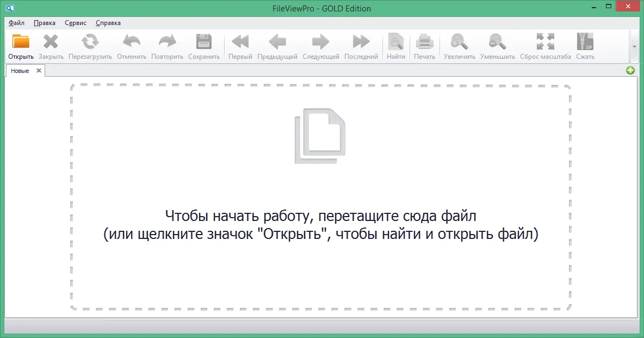Maximize the FileViewPro window
This screenshot has height=338, width=644.
click(609, 7)
